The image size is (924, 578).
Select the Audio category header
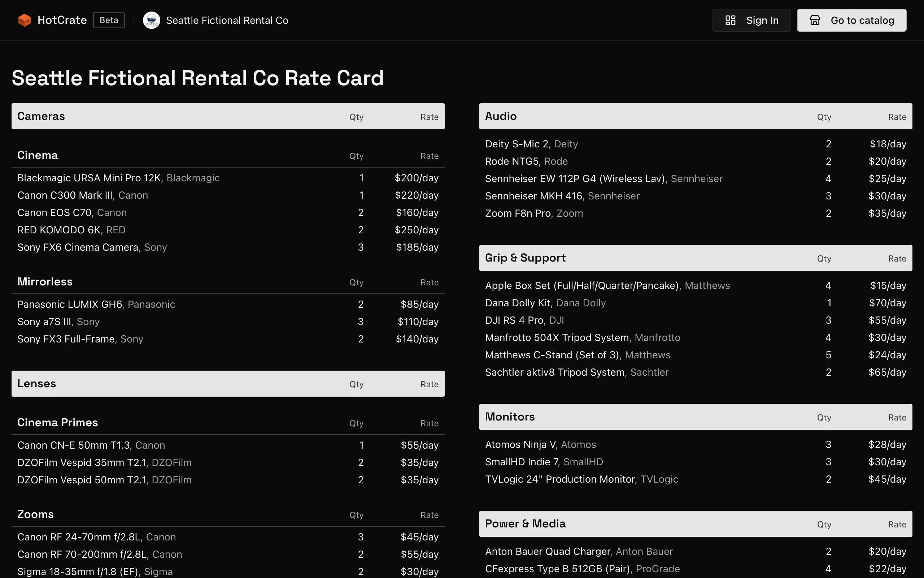pyautogui.click(x=696, y=116)
